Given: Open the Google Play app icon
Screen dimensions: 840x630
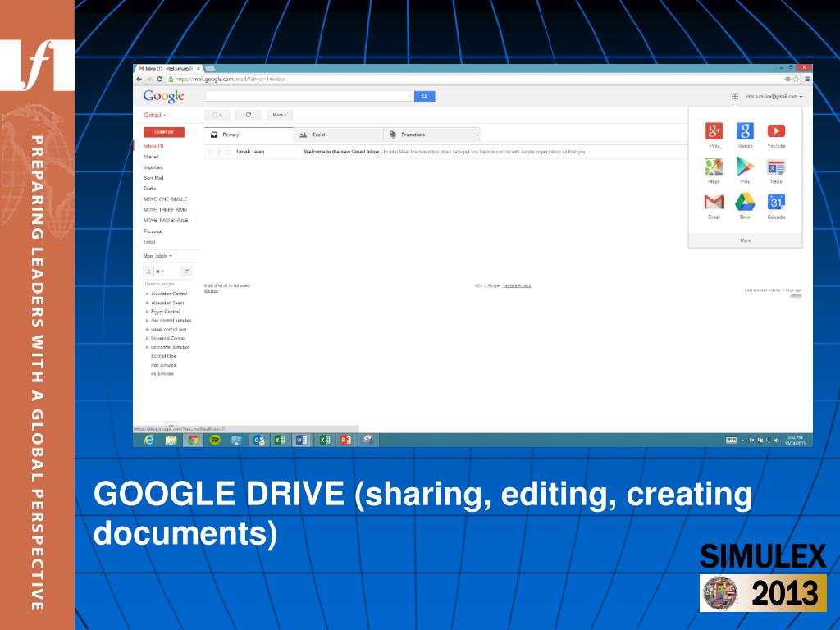Looking at the screenshot, I should [745, 167].
